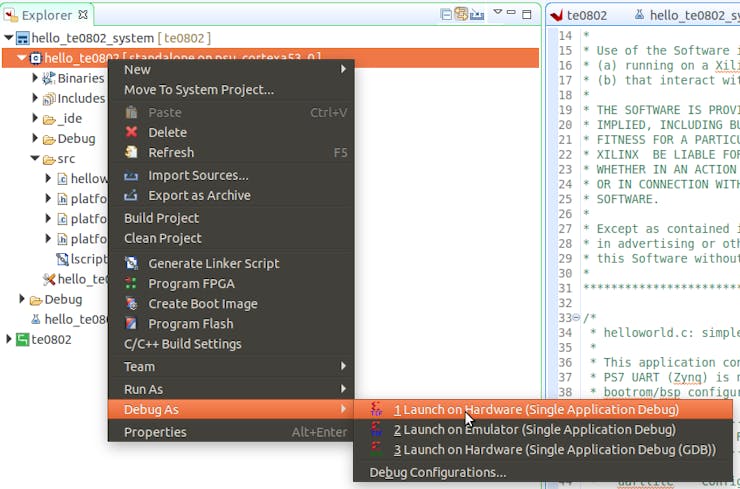Choose Move To System Project...

(231, 90)
